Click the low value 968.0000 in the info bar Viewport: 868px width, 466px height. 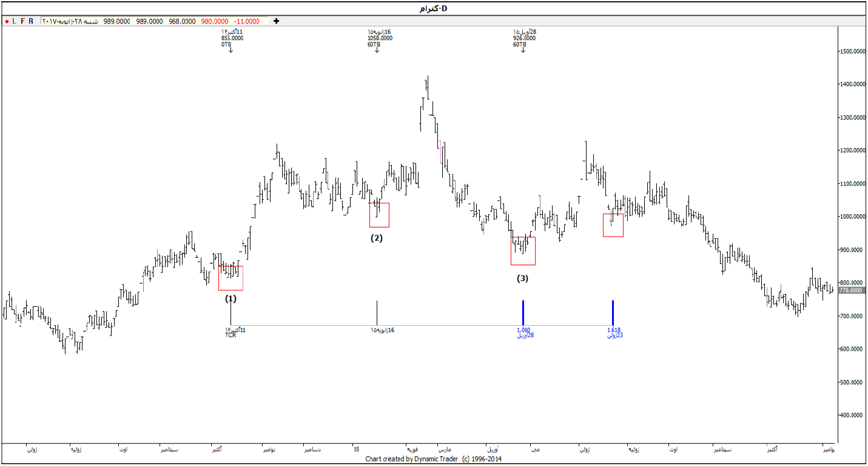click(x=182, y=21)
